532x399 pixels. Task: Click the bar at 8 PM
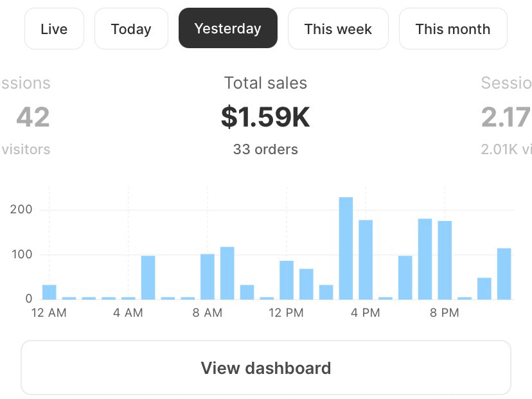pos(445,260)
